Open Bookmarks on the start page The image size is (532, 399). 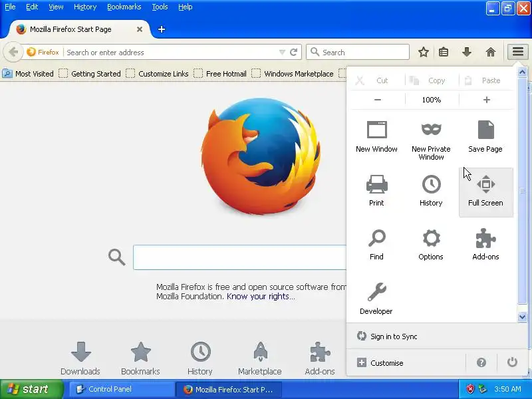tap(140, 358)
